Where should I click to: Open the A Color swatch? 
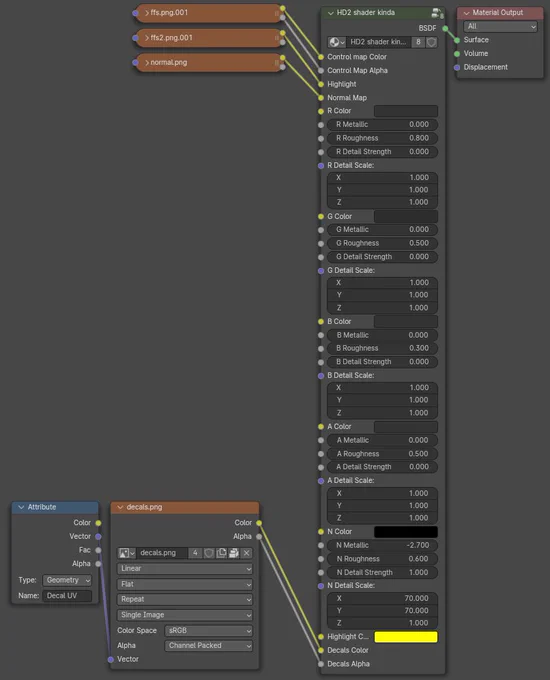click(406, 427)
